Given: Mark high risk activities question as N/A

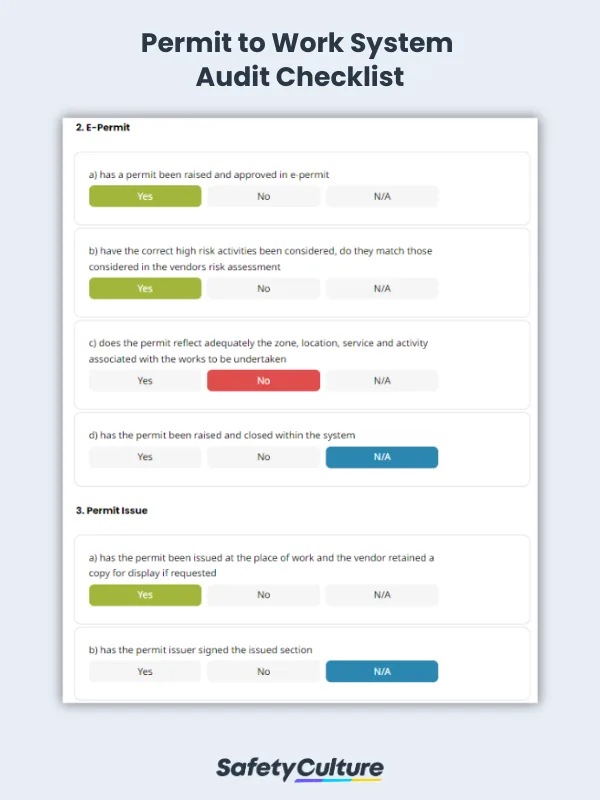Looking at the screenshot, I should point(381,288).
